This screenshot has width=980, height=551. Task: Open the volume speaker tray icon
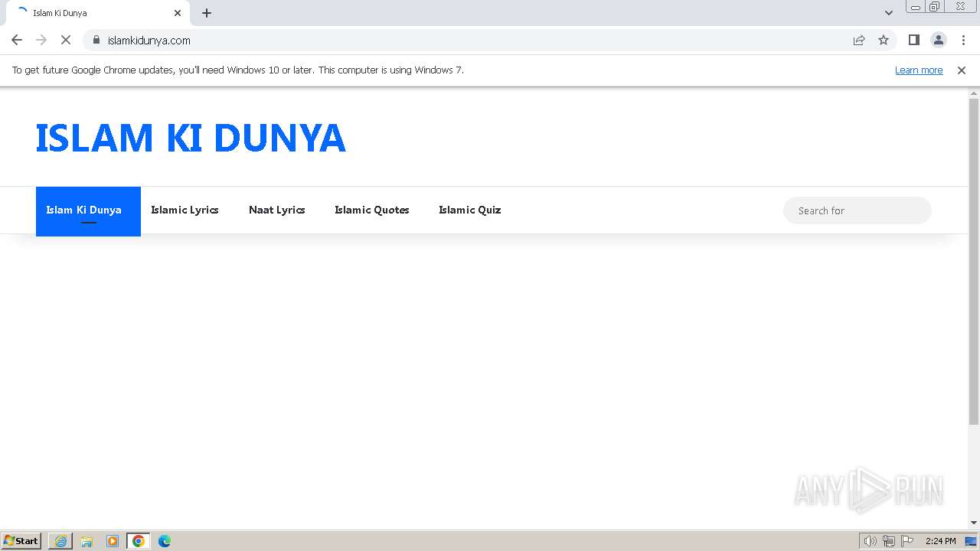click(870, 541)
